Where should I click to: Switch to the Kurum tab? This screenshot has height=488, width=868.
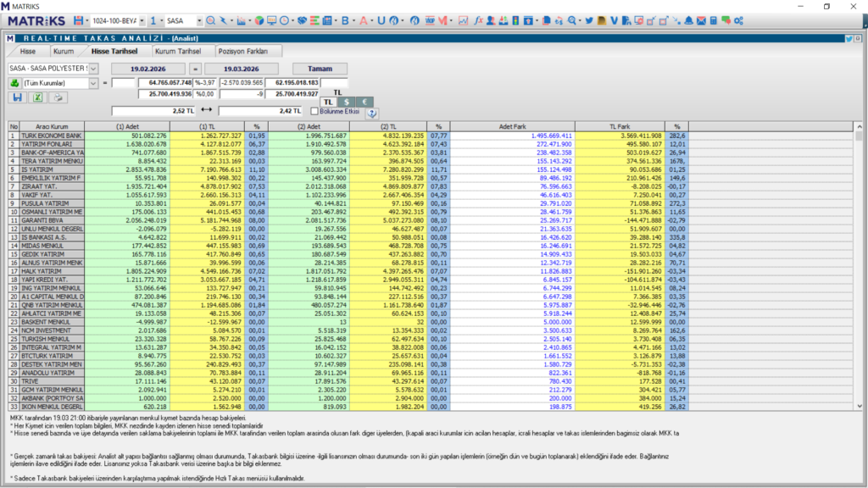pyautogui.click(x=63, y=51)
